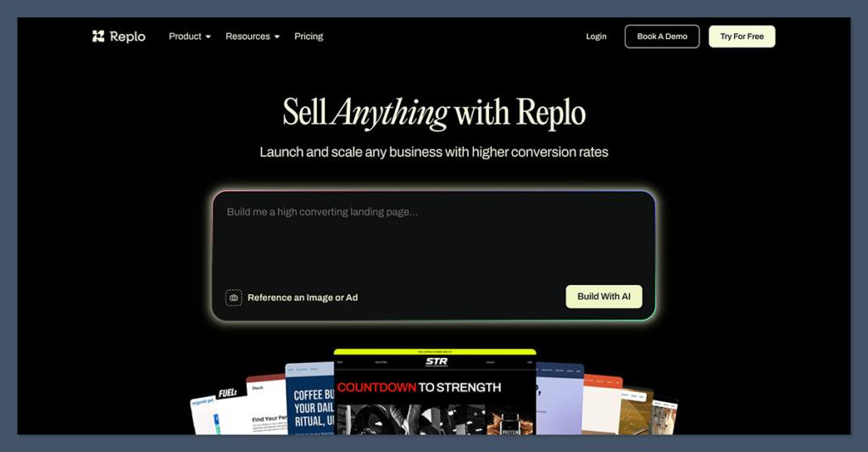Click the Try For Free button
Viewport: 868px width, 452px height.
coord(742,36)
